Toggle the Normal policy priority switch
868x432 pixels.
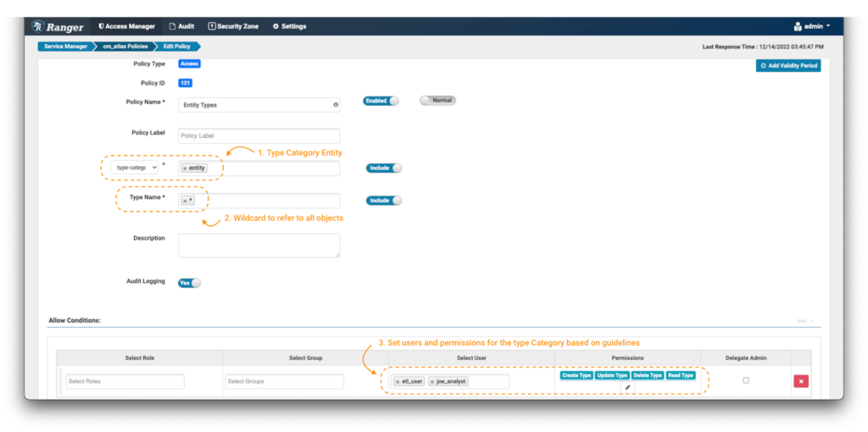coord(437,100)
